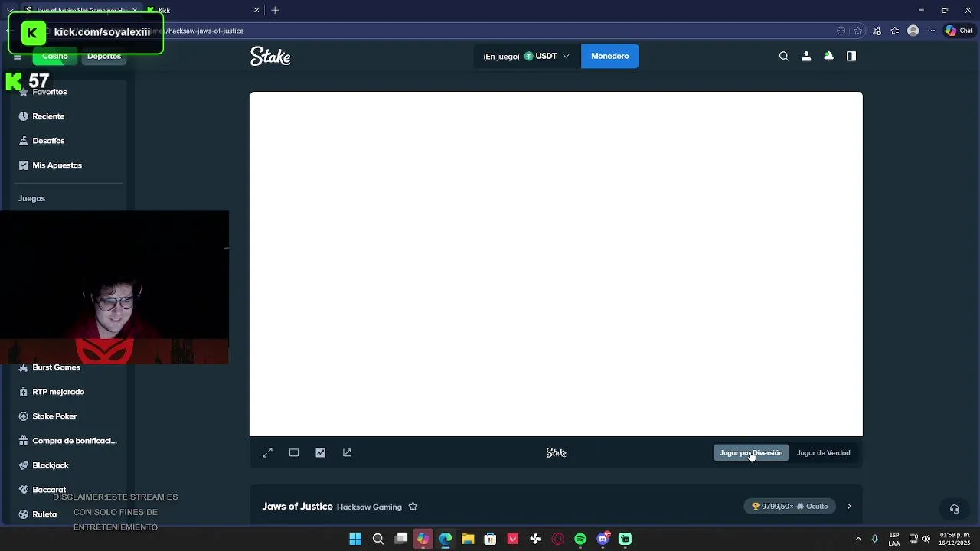Click the Stake logo in the header

tap(270, 56)
